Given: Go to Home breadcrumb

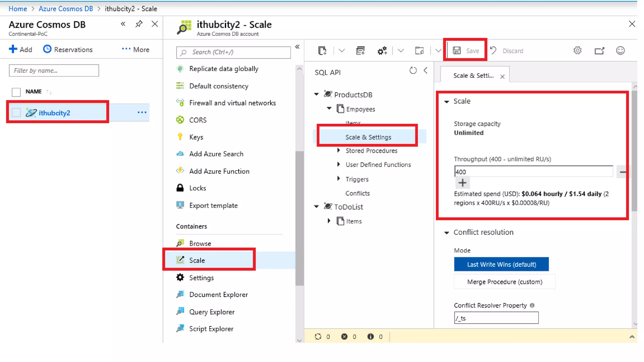Looking at the screenshot, I should click(18, 8).
